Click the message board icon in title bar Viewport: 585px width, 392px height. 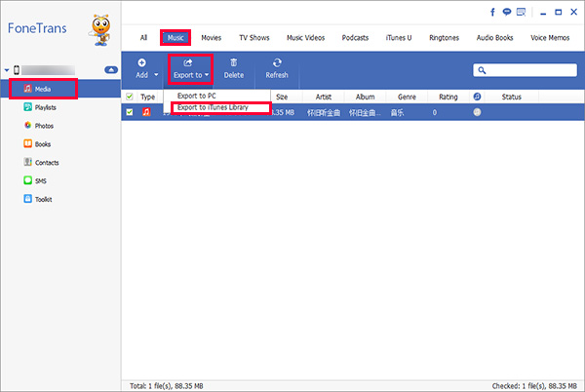(x=521, y=13)
